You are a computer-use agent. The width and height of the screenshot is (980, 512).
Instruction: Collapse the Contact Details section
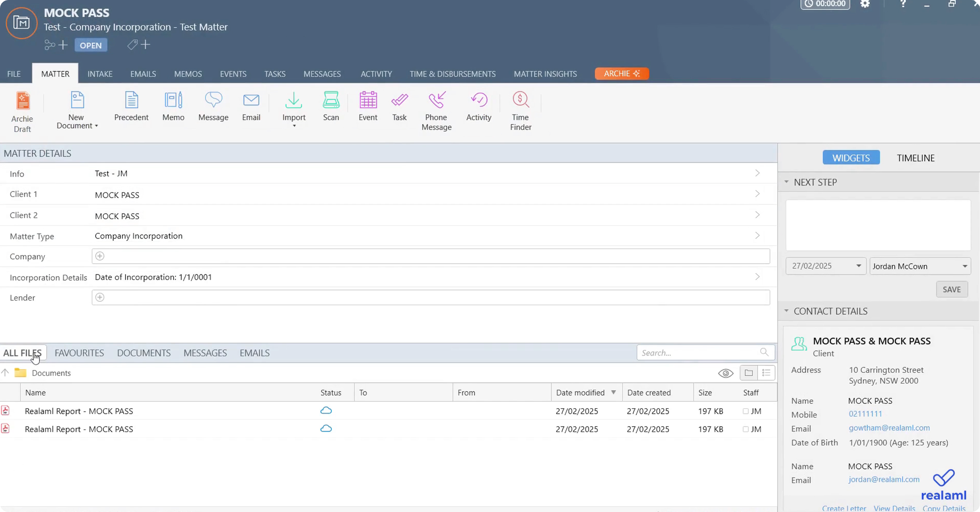[786, 311]
